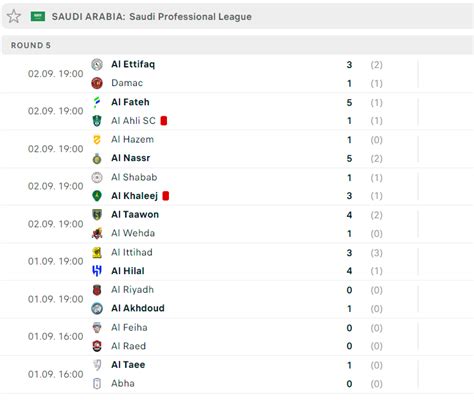This screenshot has height=400, width=474.
Task: Select the ROUND 5 section header
Action: (237, 45)
